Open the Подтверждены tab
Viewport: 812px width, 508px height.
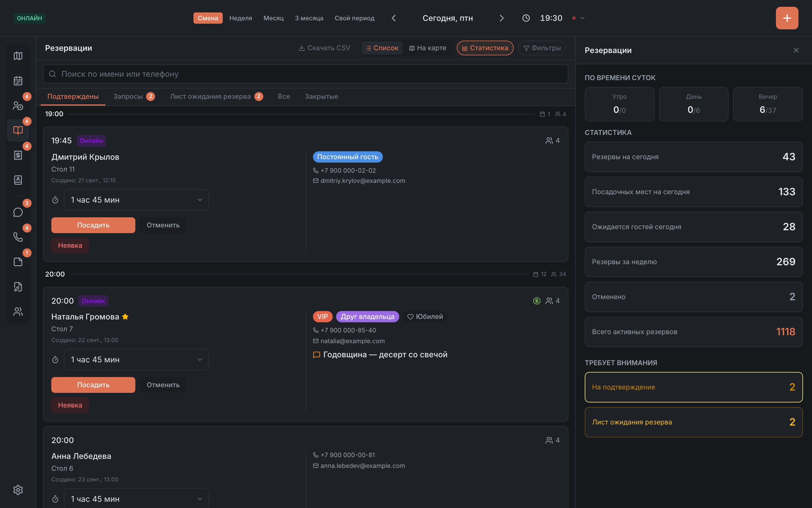73,97
